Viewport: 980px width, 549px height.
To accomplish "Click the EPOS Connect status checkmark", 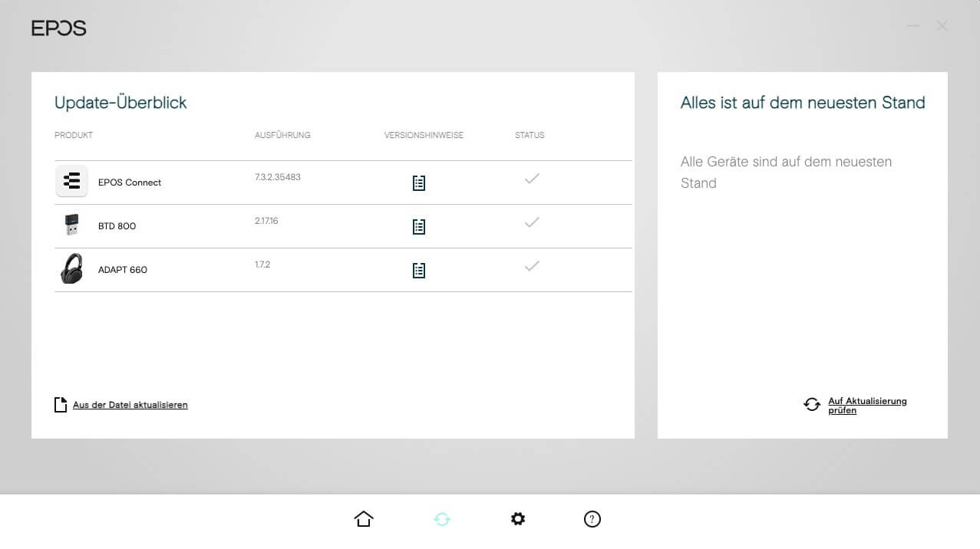I will click(532, 179).
